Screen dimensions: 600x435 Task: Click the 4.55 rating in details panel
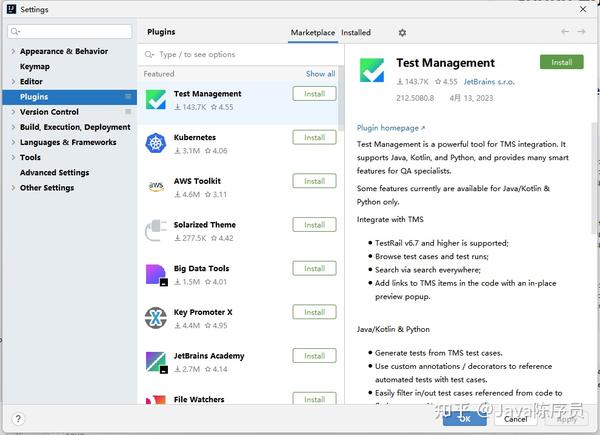click(446, 81)
